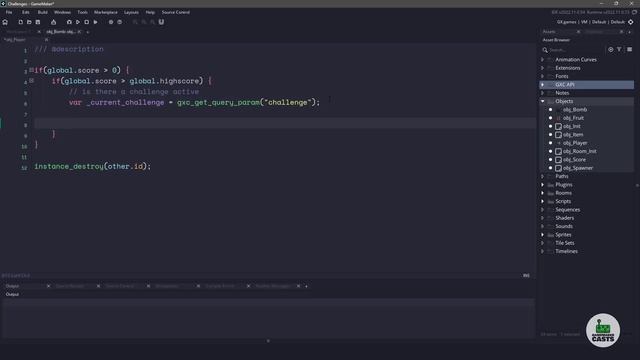Open the Help menu

(x=150, y=12)
